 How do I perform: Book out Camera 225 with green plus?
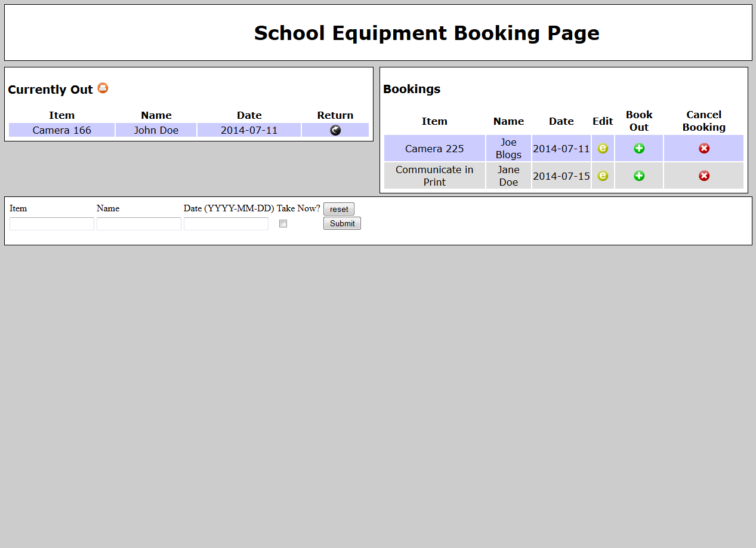639,148
